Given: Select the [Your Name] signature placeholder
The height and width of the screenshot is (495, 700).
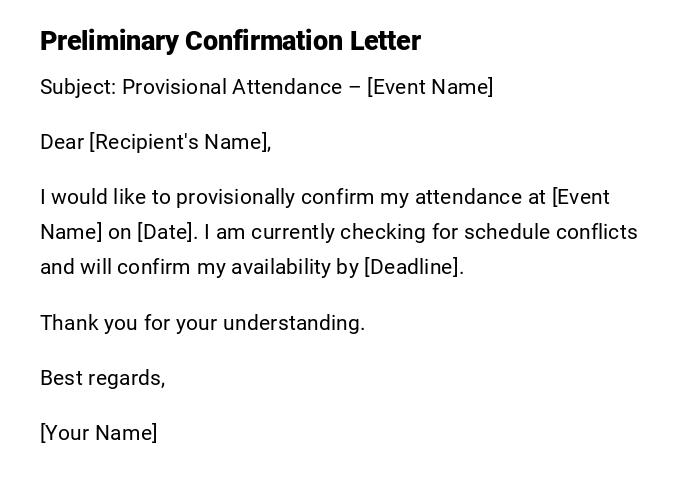Looking at the screenshot, I should (99, 433).
